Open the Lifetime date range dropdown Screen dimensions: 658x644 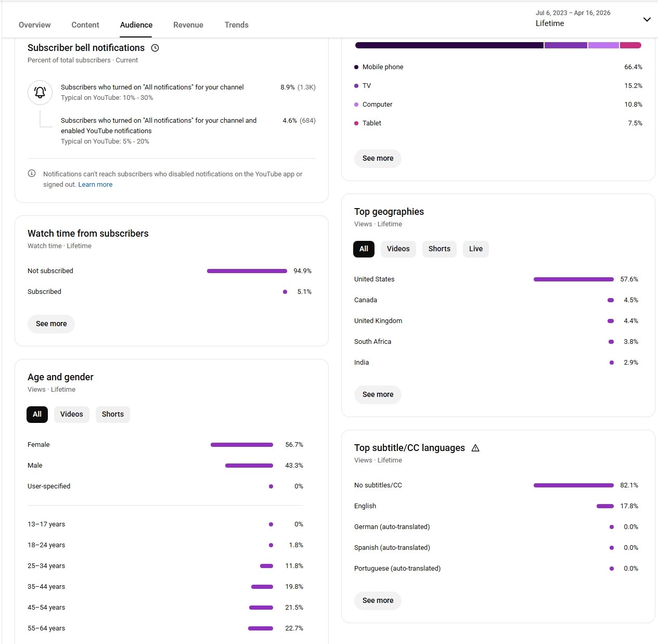pyautogui.click(x=646, y=20)
